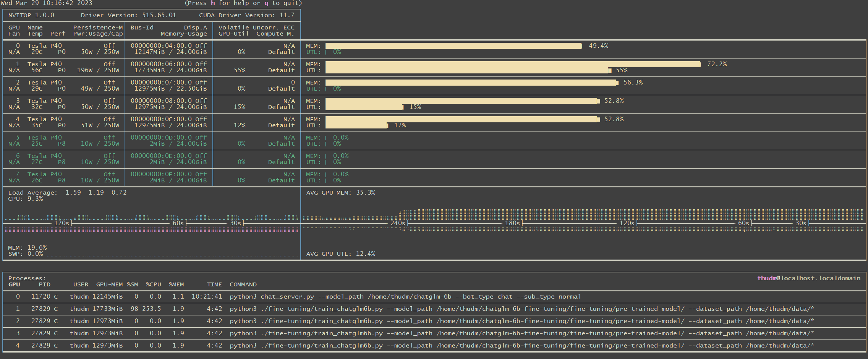Click GPU 0 memory usage '12147MiB / 24.00GiB'
This screenshot has width=868, height=359.
[170, 52]
